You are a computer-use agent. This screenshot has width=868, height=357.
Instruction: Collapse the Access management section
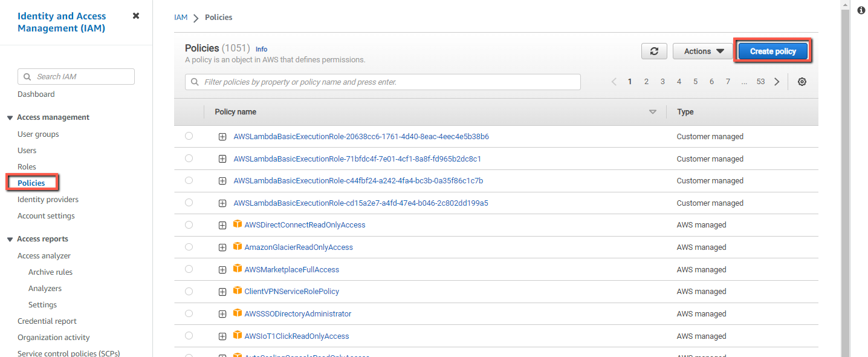(x=10, y=118)
